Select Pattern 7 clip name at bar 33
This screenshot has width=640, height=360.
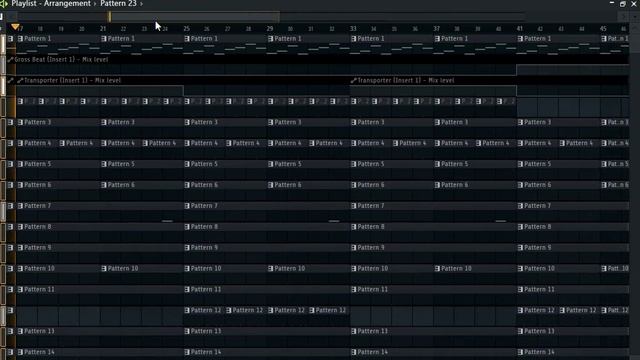click(x=371, y=206)
